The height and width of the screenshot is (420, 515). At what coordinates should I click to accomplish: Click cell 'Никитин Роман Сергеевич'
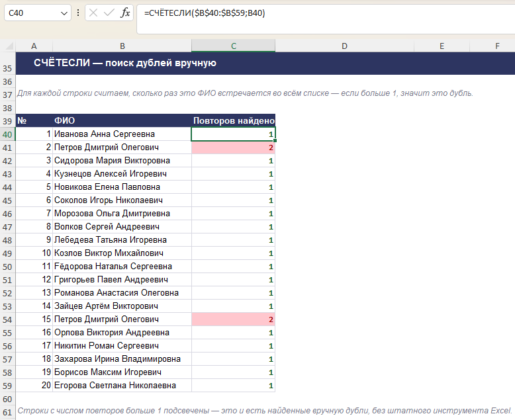(122, 345)
